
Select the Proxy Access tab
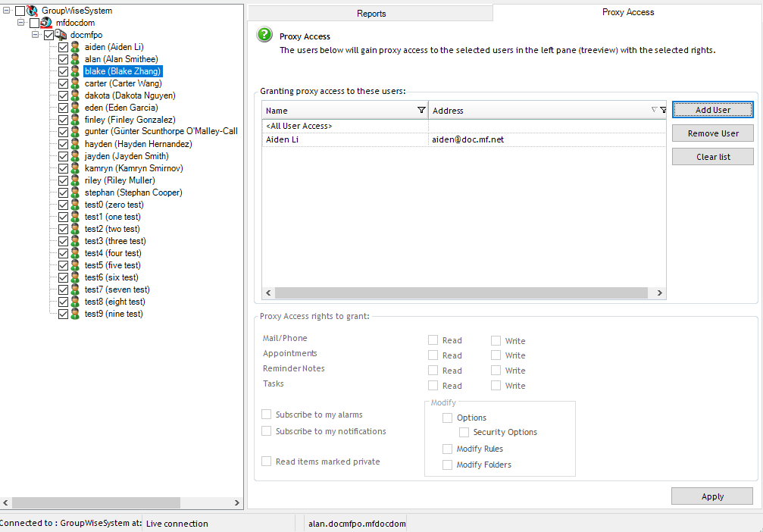pos(627,12)
